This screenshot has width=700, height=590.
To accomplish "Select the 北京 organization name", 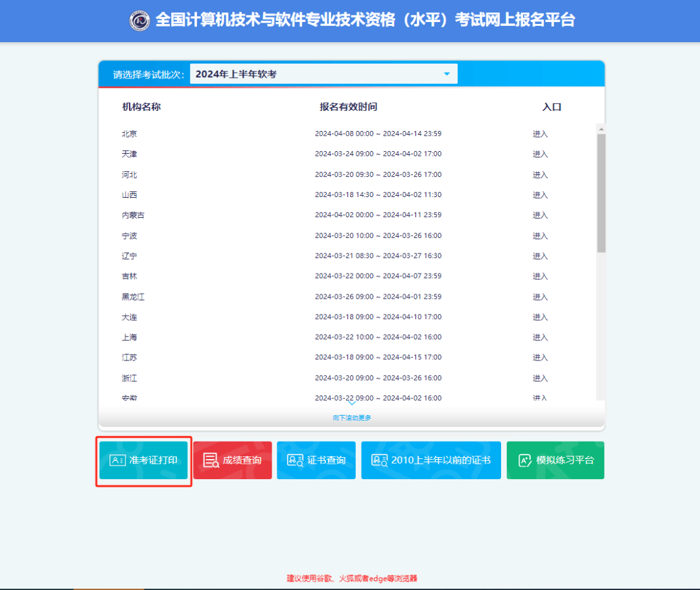I will point(130,134).
